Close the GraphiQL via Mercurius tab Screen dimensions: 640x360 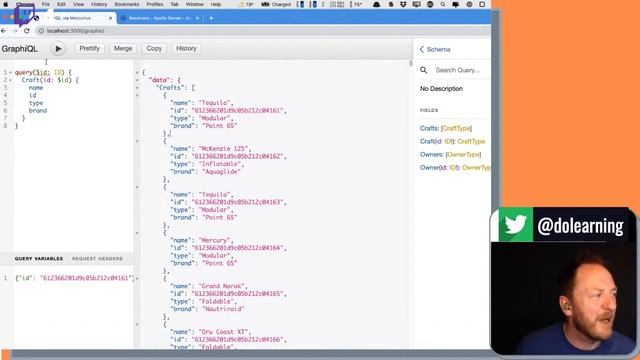pyautogui.click(x=110, y=18)
